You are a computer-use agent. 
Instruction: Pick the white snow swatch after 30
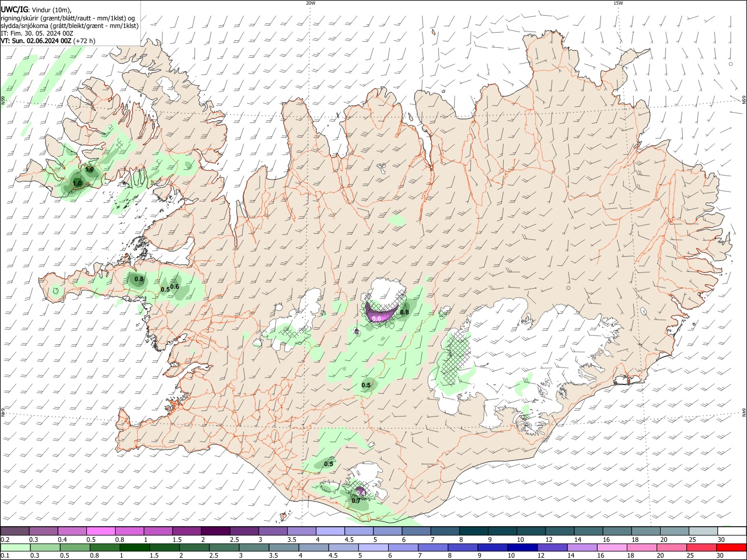(732, 531)
